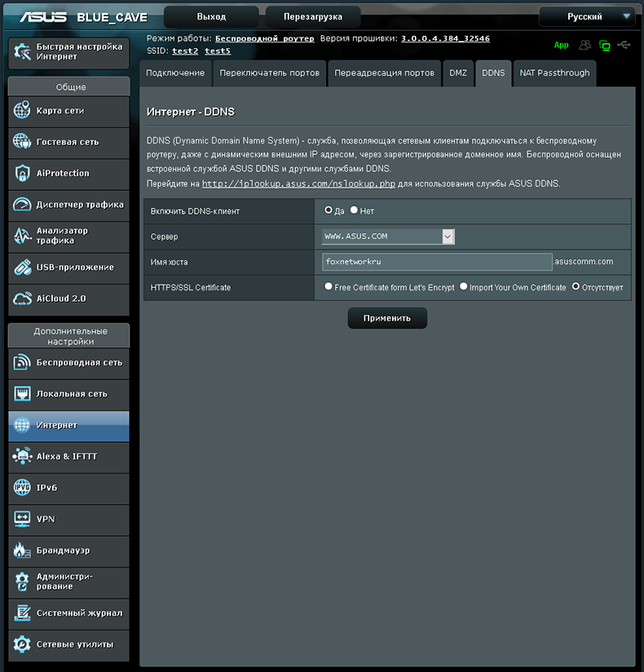Open the IPv6 settings icon
This screenshot has width=644, height=672.
[x=22, y=488]
